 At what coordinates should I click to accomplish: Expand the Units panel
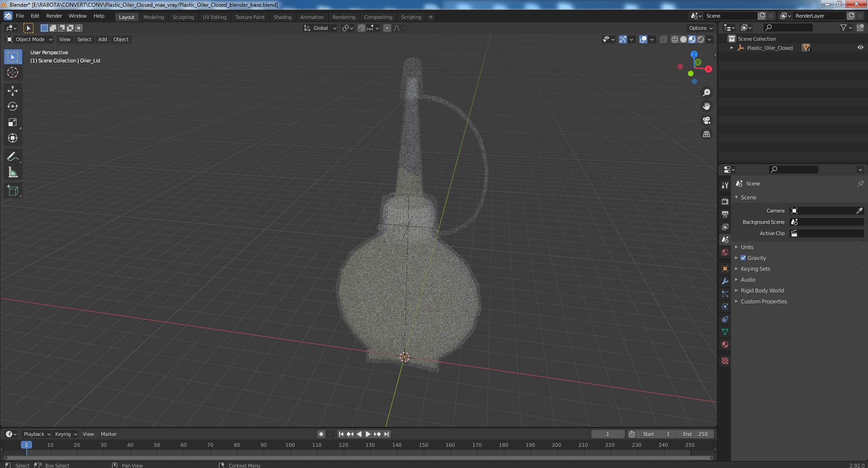[x=747, y=247]
